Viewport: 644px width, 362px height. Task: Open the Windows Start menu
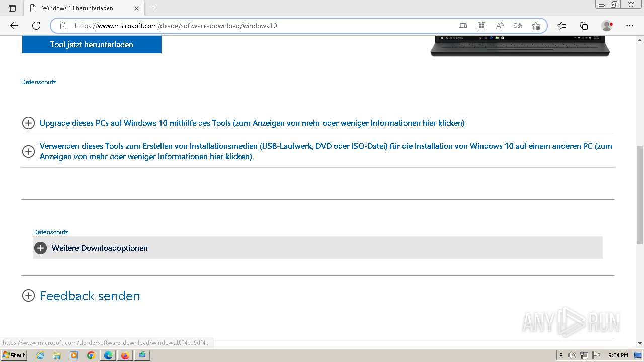click(x=14, y=355)
